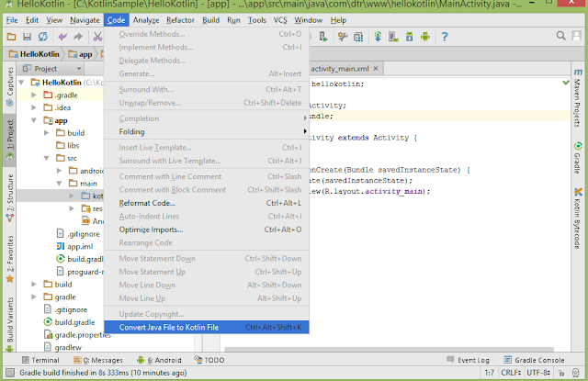Collapse the src folder

[47, 158]
